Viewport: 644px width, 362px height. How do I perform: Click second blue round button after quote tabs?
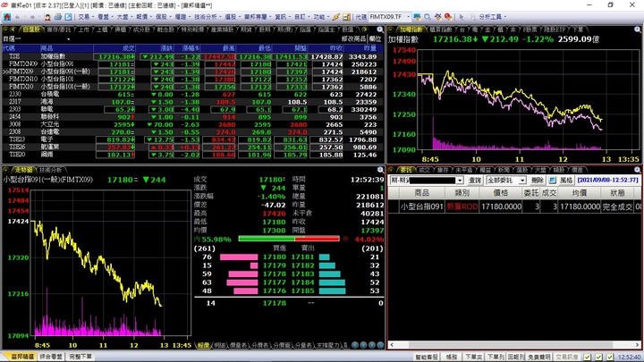click(x=363, y=345)
